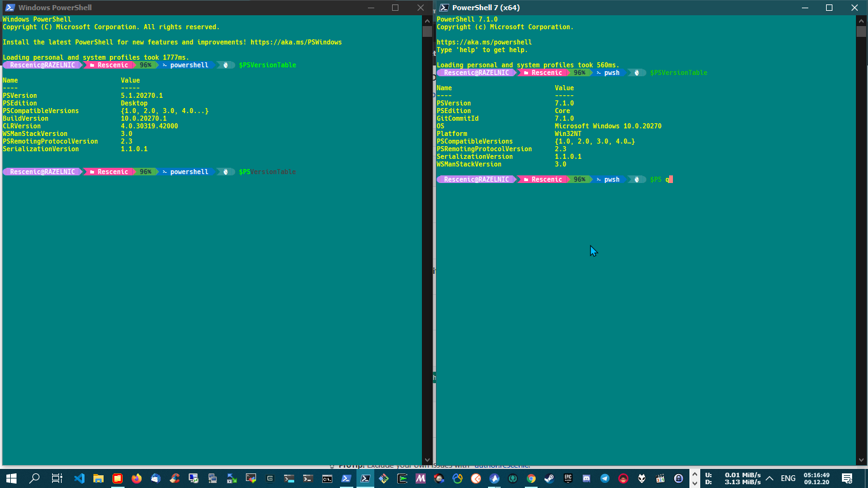Open Windows PowerShell title bar system icon

pos(10,8)
